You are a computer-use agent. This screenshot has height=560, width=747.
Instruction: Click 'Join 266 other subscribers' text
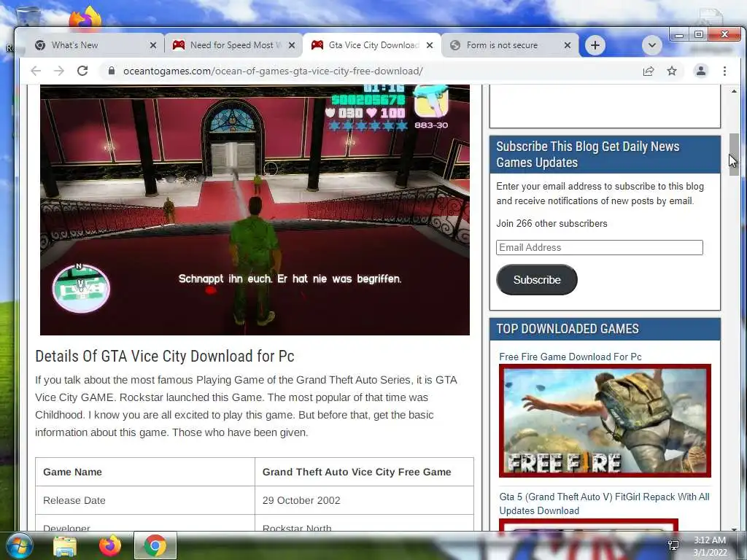pos(551,223)
